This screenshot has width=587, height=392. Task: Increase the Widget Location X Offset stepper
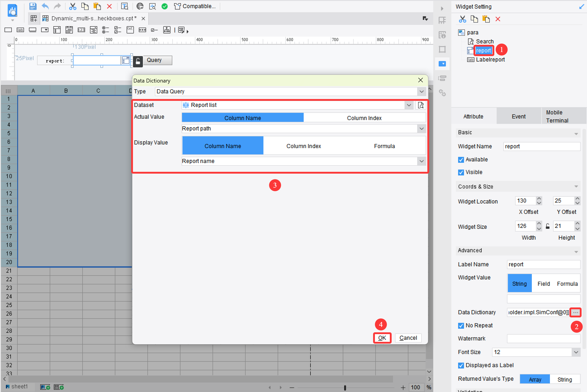pos(539,198)
